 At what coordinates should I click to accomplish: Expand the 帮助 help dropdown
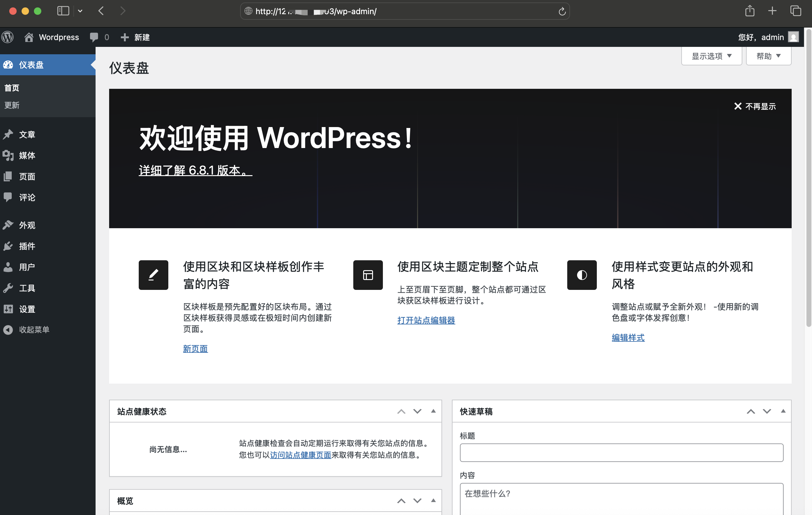coord(768,56)
